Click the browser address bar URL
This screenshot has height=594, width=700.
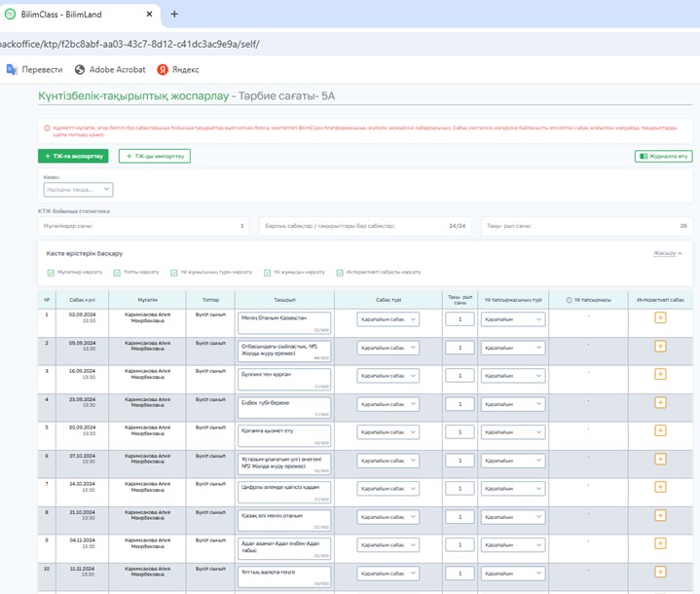[129, 44]
